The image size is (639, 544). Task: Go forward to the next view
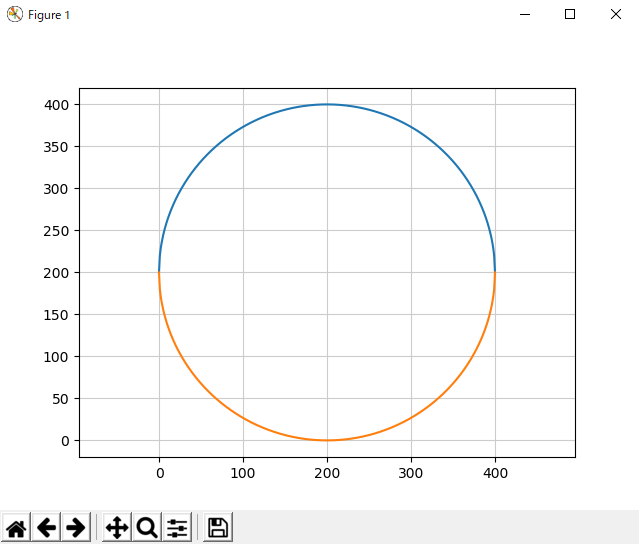[x=76, y=528]
